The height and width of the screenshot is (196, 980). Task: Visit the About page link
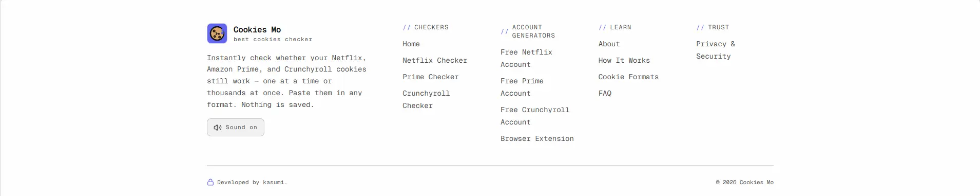click(609, 44)
